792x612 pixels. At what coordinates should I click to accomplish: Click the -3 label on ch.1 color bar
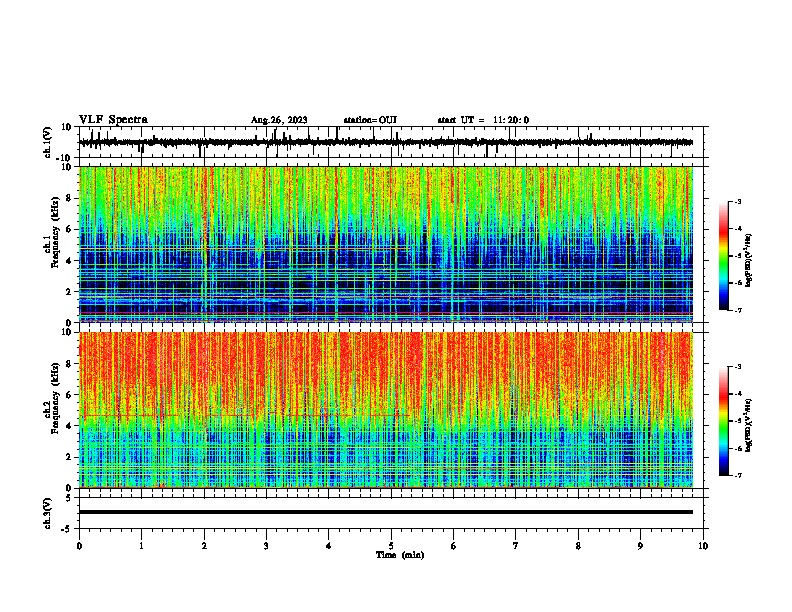click(x=737, y=202)
